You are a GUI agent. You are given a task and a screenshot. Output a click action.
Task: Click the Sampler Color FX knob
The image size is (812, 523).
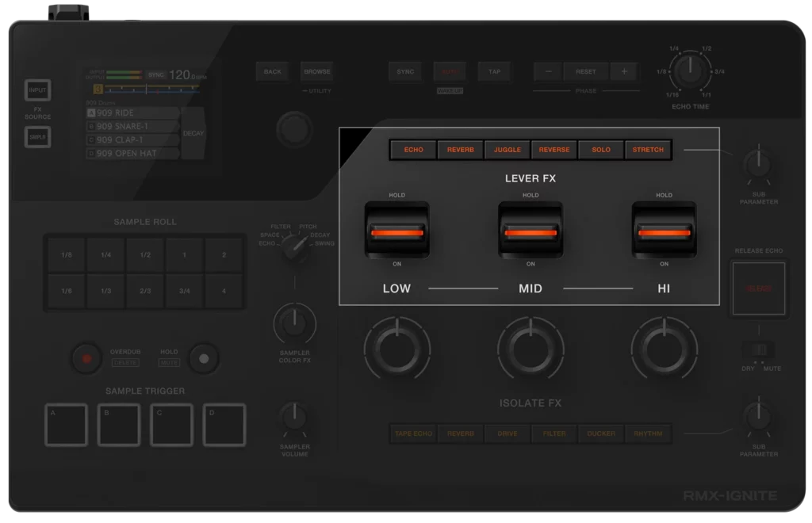pos(294,324)
